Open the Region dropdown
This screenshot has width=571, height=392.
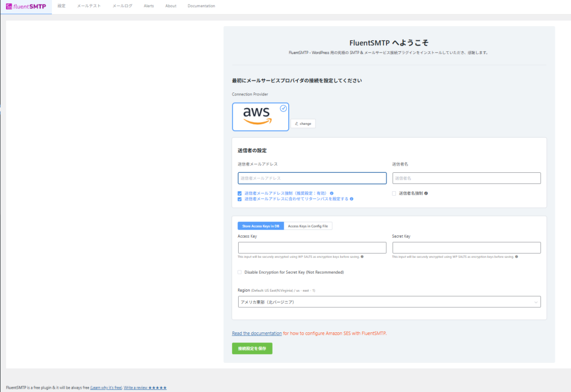pyautogui.click(x=389, y=302)
